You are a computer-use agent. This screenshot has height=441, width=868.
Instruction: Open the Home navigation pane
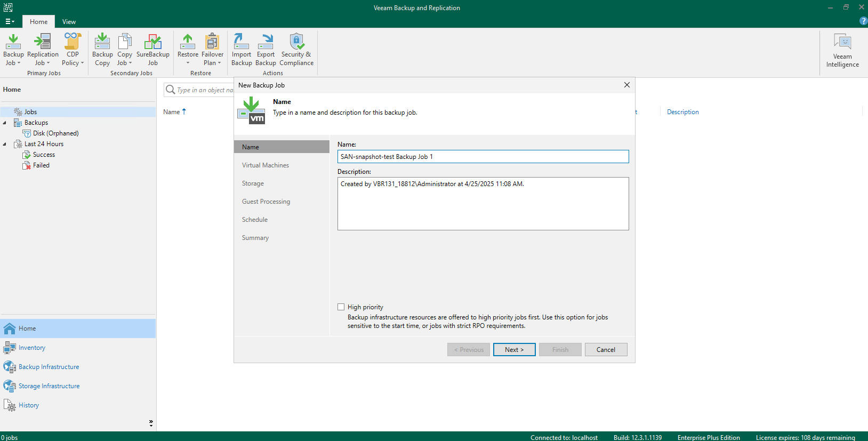pos(78,328)
